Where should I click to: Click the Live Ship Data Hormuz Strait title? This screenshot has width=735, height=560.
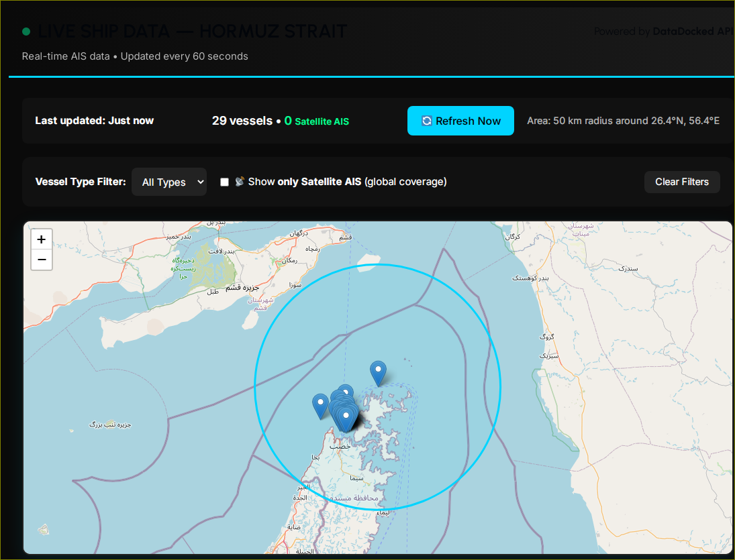pyautogui.click(x=193, y=31)
